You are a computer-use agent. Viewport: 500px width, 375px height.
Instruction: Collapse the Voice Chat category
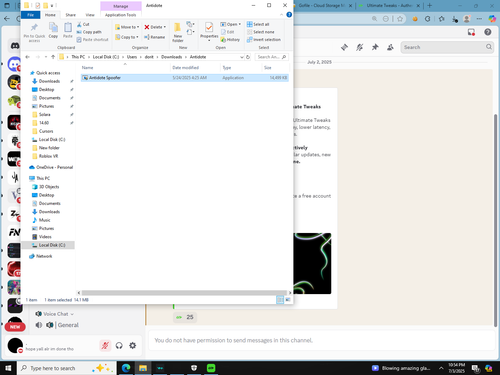tap(55, 314)
